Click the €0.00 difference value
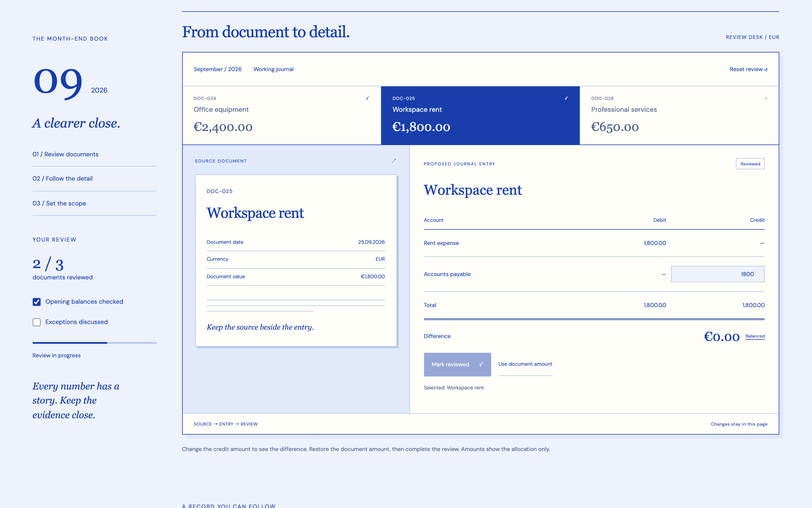The image size is (812, 508). pos(721,336)
